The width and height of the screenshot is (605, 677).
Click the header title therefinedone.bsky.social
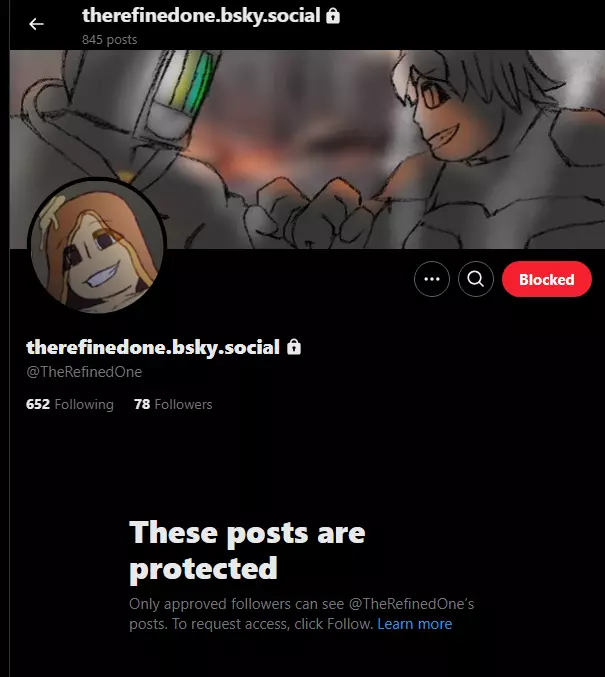coord(201,16)
